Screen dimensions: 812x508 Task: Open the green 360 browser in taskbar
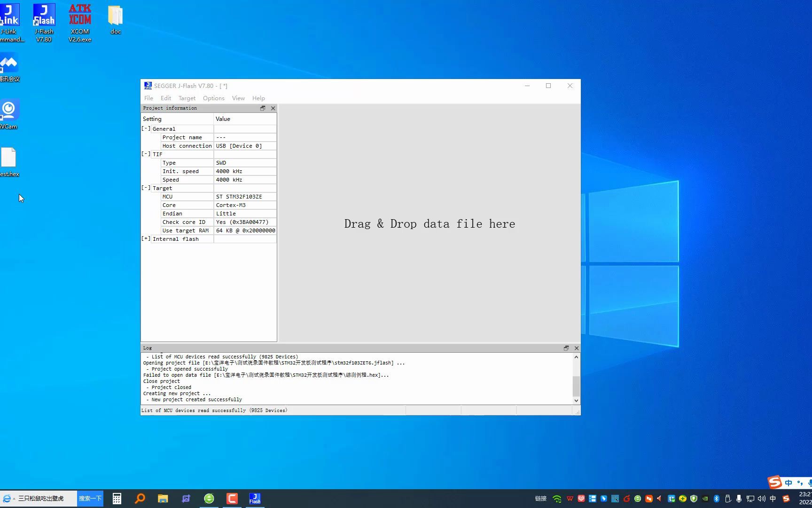[x=209, y=499]
